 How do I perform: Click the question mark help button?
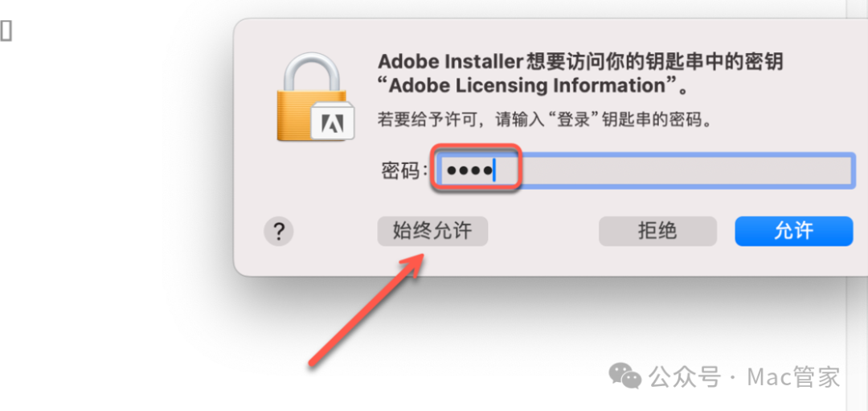[279, 232]
